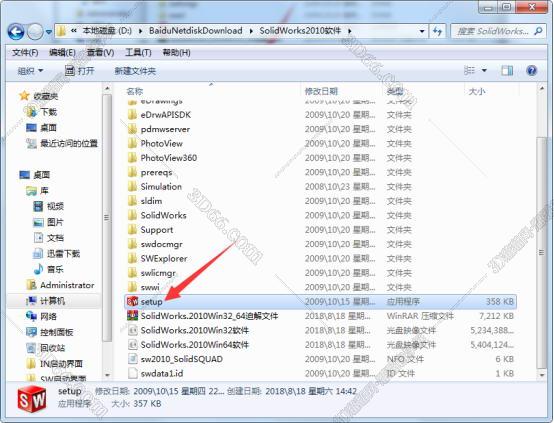Select the Win32_64 WinRAR archive icon
The height and width of the screenshot is (423, 554).
click(x=132, y=316)
